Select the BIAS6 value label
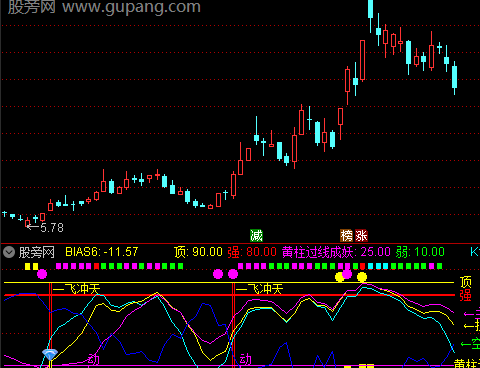The image size is (480, 368). tap(101, 252)
